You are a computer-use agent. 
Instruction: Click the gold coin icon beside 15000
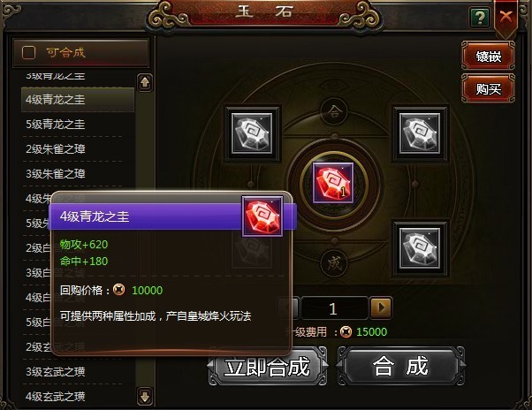[x=346, y=331]
